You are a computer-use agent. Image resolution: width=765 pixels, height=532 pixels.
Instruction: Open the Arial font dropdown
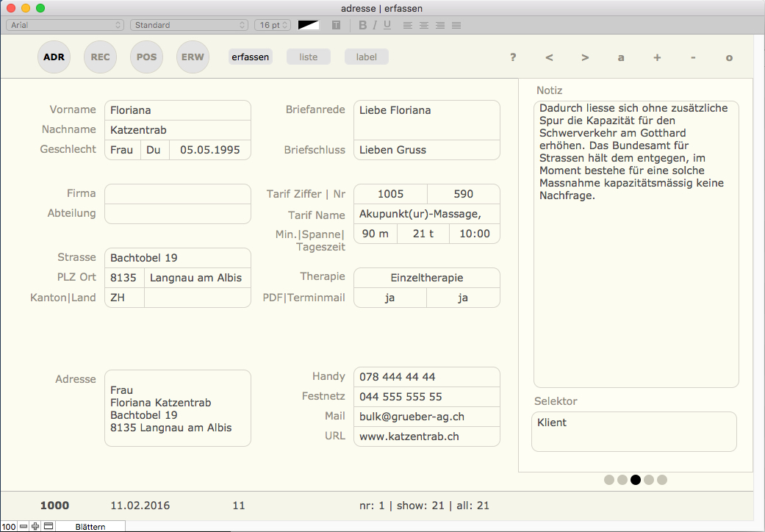coord(65,25)
